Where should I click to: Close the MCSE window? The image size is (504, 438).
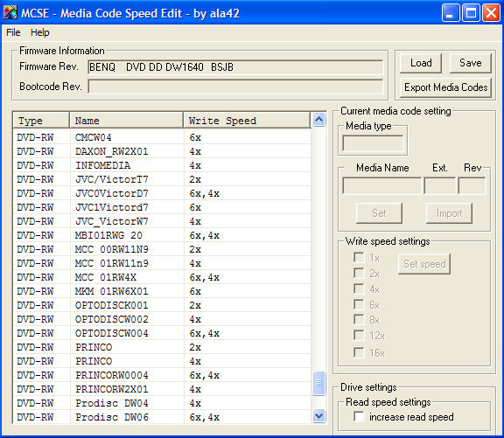491,13
